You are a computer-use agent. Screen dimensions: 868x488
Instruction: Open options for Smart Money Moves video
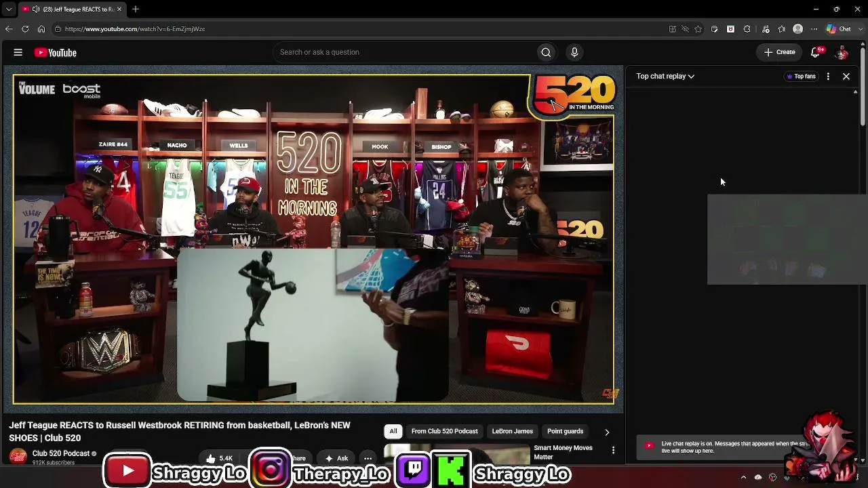(614, 450)
